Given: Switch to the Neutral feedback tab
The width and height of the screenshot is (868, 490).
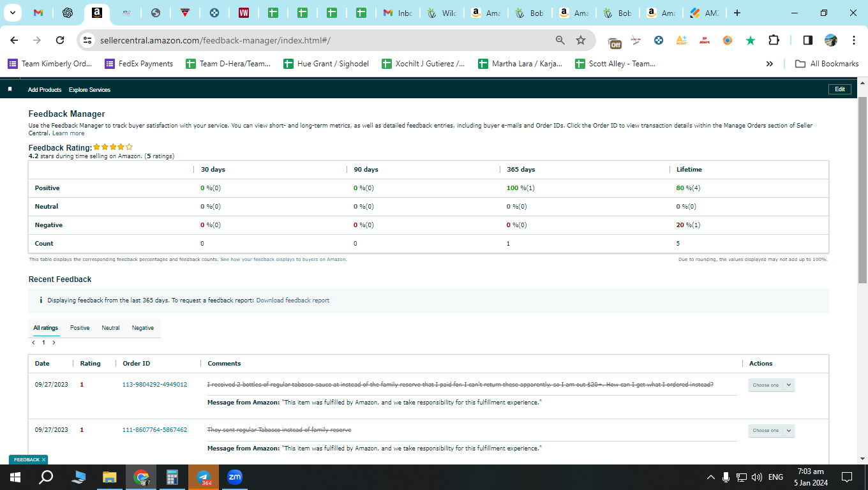Looking at the screenshot, I should coord(110,328).
